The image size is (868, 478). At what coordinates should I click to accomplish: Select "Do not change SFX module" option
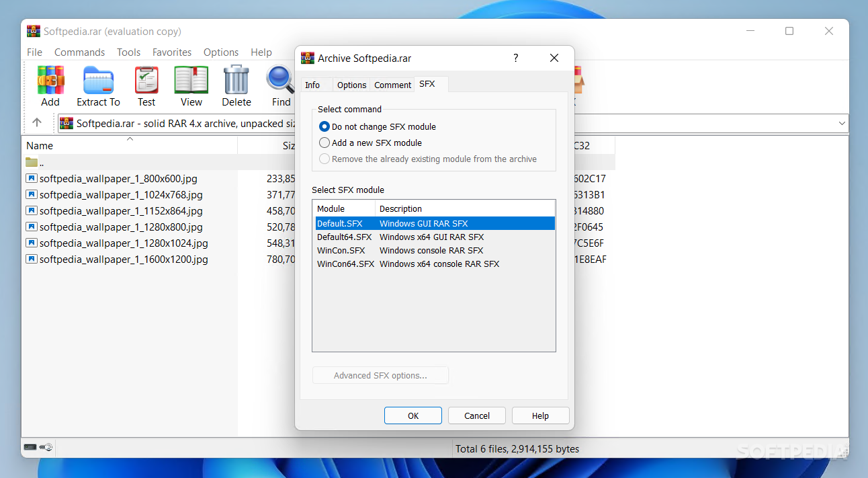(x=378, y=126)
